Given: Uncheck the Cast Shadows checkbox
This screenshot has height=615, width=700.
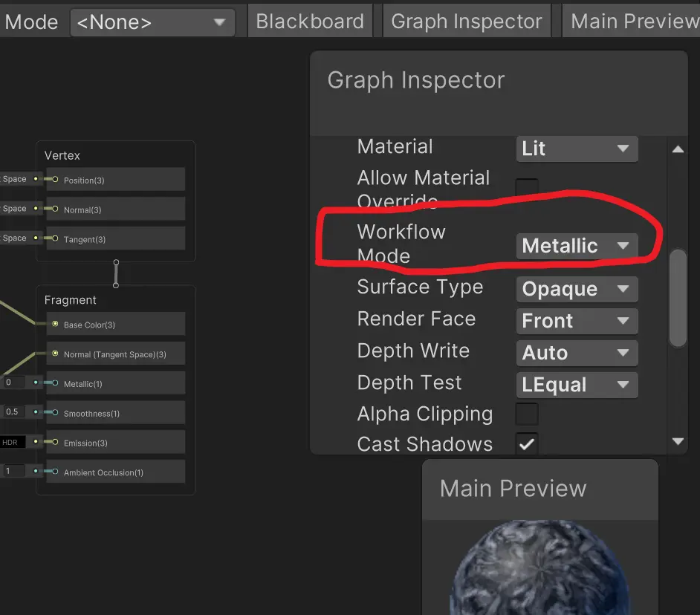Looking at the screenshot, I should click(527, 444).
